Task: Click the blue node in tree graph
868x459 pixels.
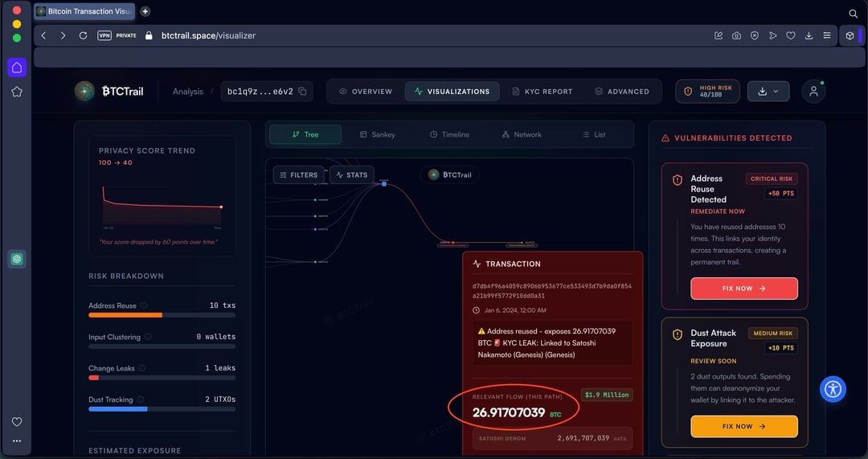Action: pyautogui.click(x=384, y=184)
